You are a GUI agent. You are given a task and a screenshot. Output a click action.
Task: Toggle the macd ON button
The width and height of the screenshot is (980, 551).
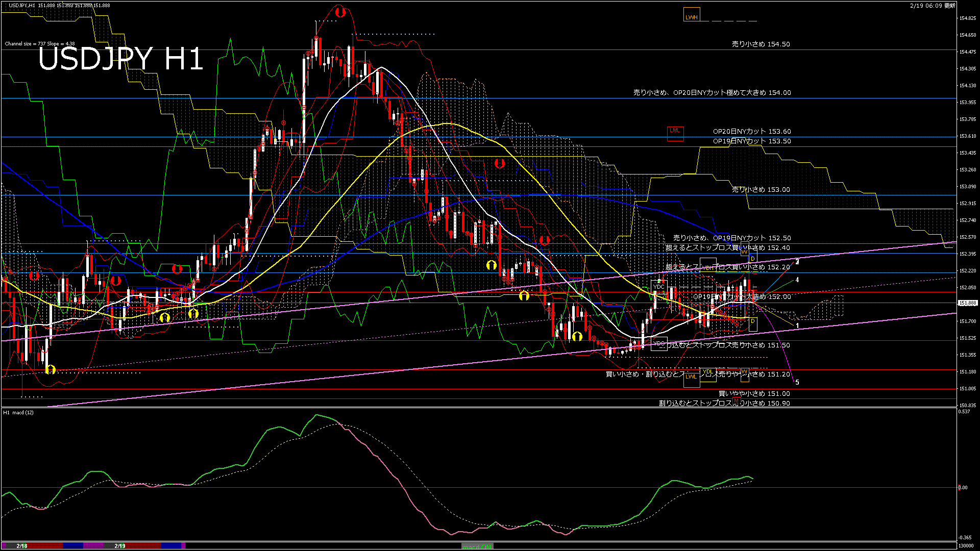click(477, 546)
